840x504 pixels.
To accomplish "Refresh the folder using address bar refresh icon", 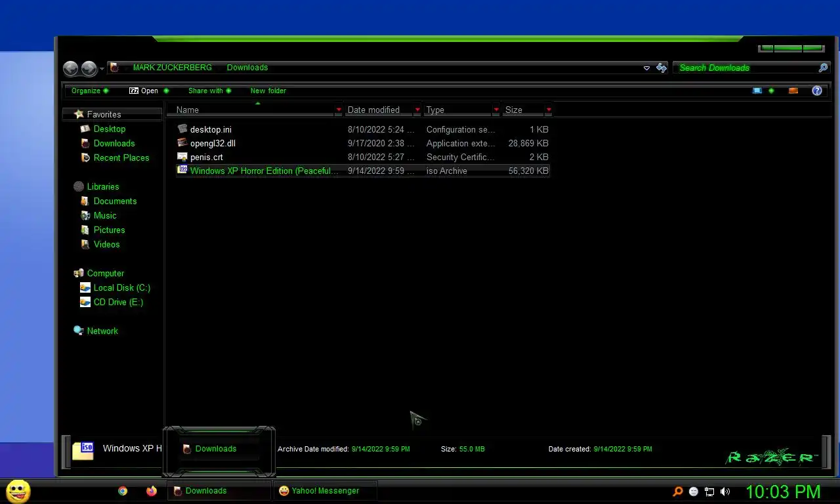I will click(661, 68).
